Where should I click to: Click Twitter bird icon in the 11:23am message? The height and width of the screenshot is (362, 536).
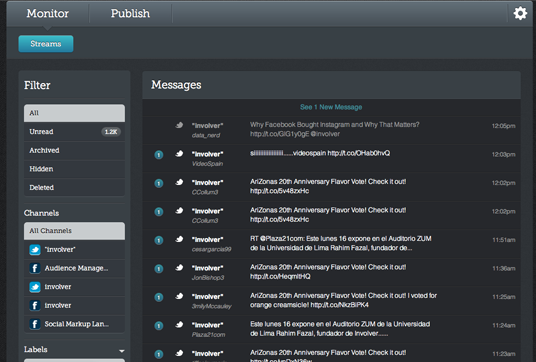tap(179, 353)
